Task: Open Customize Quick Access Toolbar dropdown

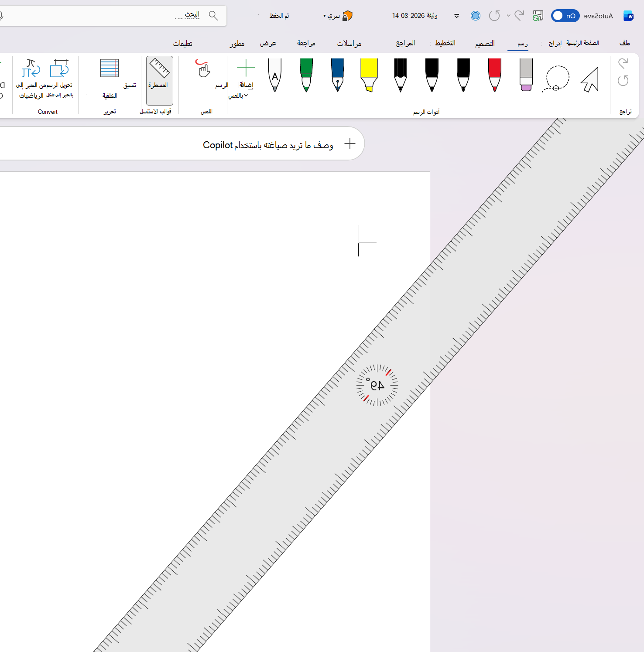Action: pos(457,16)
